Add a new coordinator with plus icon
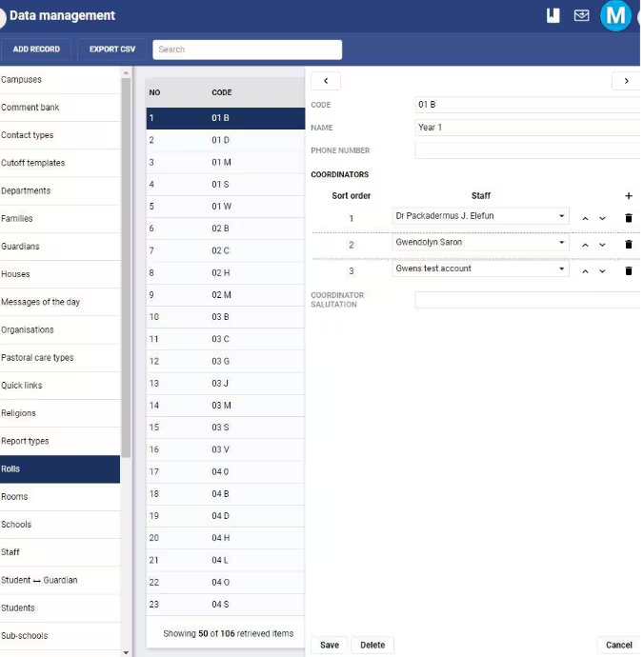 pos(628,196)
